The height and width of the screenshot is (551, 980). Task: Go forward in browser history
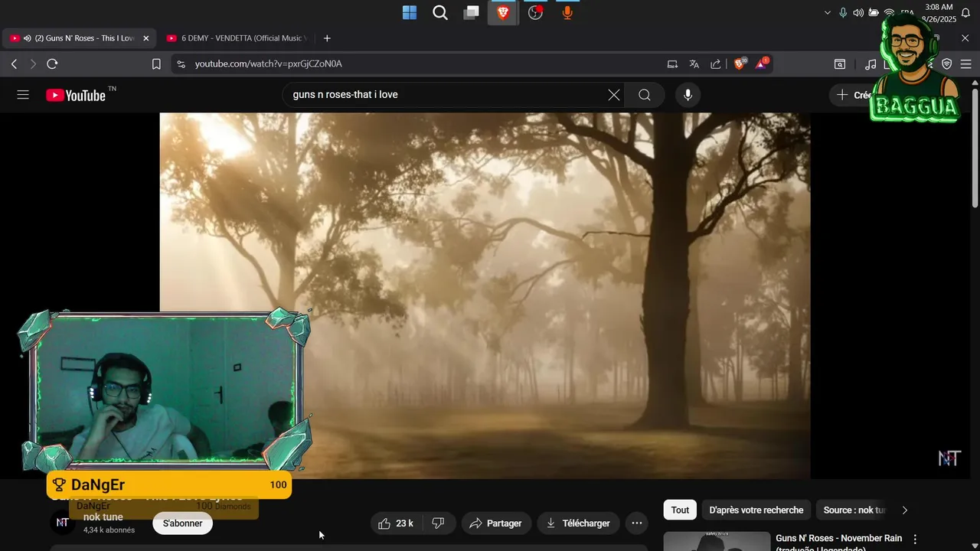[x=33, y=64]
